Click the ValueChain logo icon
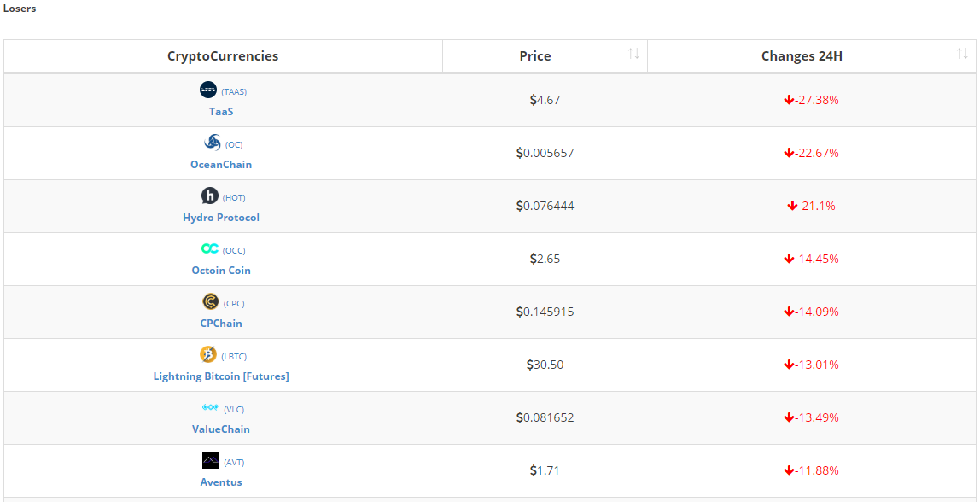 (211, 407)
